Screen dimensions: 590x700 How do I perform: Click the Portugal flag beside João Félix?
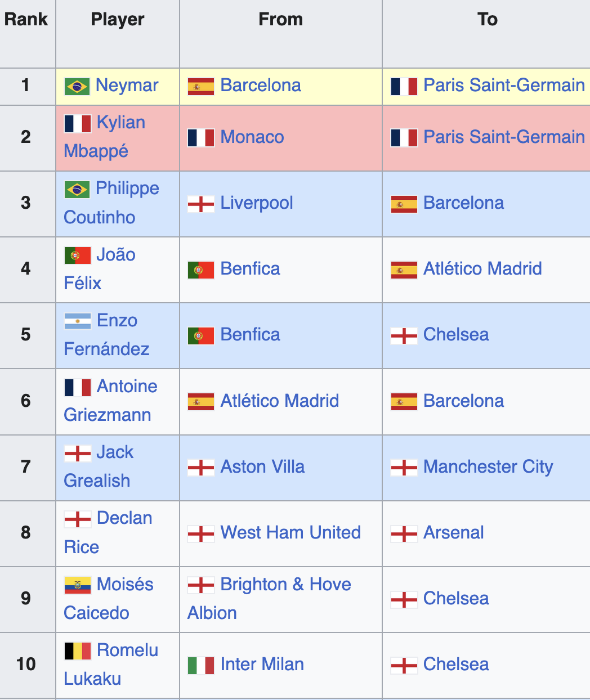pos(77,255)
